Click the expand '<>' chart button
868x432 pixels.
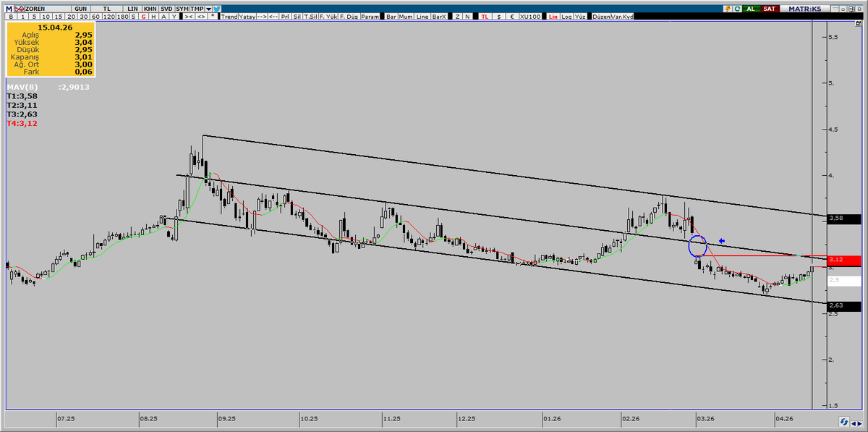201,17
